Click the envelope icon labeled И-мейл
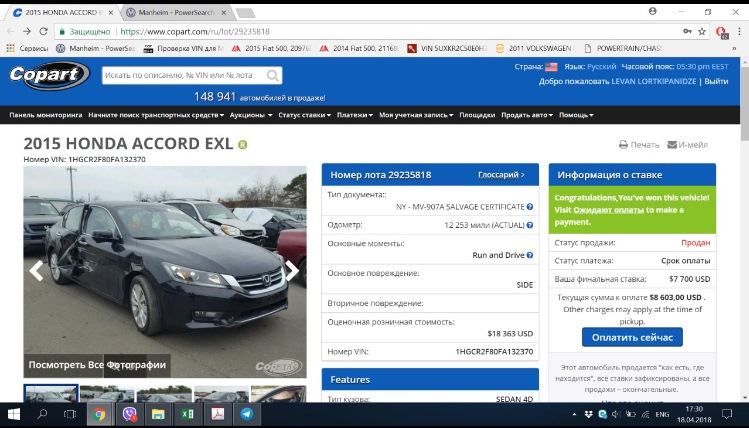The height and width of the screenshot is (428, 749). click(x=672, y=145)
